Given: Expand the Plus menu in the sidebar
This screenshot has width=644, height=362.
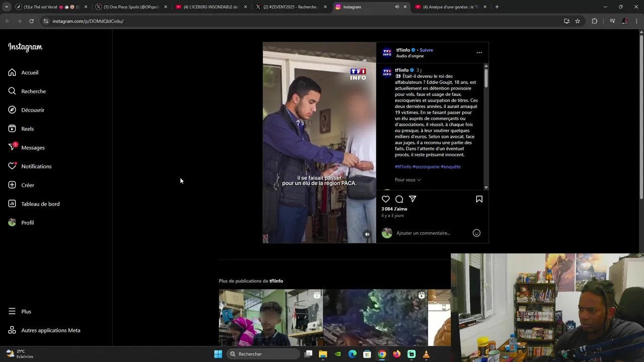Looking at the screenshot, I should [x=20, y=312].
